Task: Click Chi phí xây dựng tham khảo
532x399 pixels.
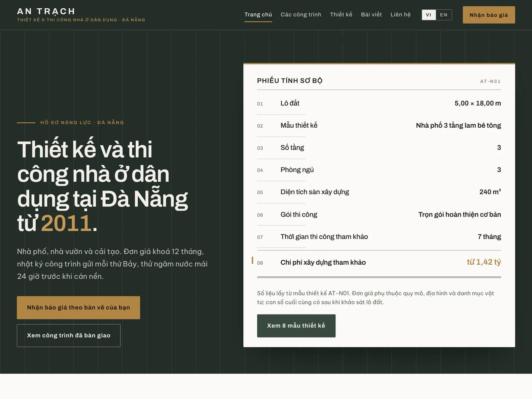Action: pos(323,262)
